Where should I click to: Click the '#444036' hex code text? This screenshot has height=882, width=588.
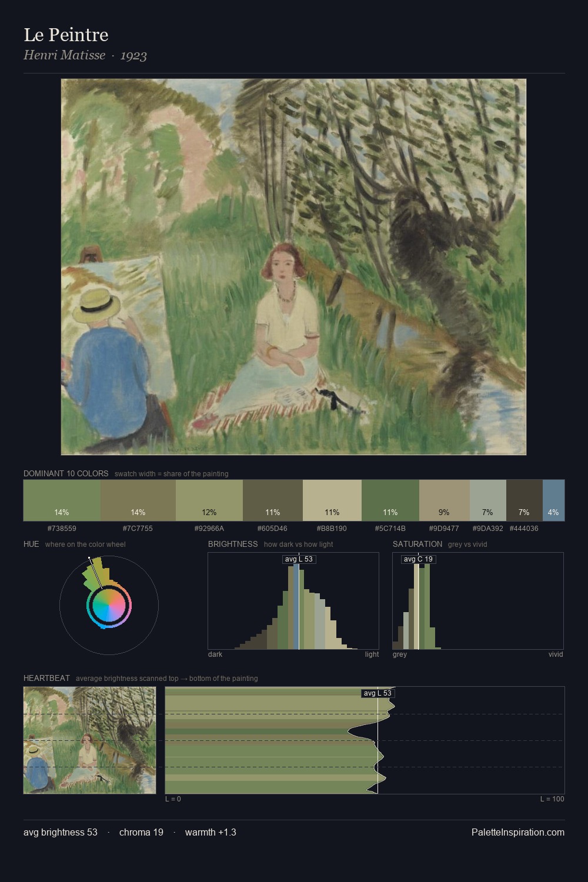click(524, 529)
